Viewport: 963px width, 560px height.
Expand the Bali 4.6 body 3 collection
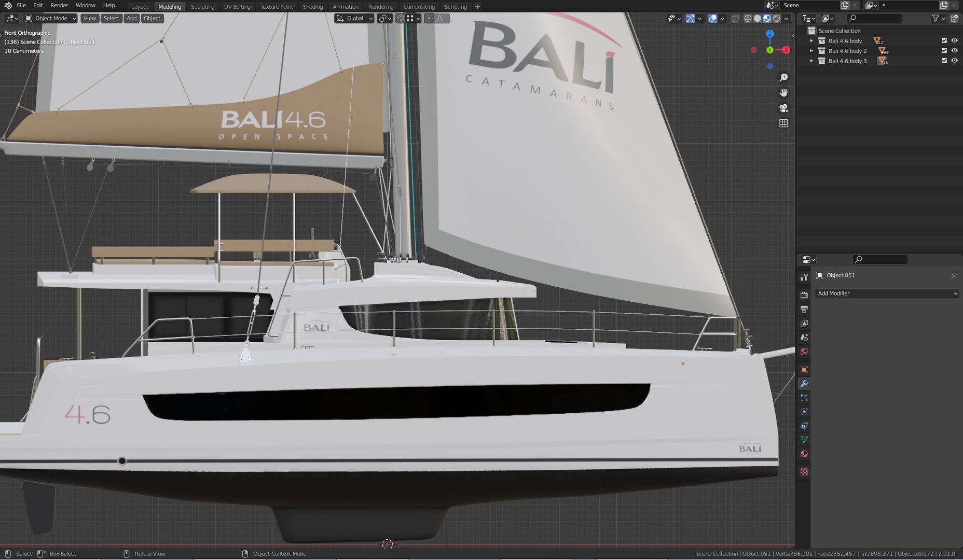pos(811,61)
